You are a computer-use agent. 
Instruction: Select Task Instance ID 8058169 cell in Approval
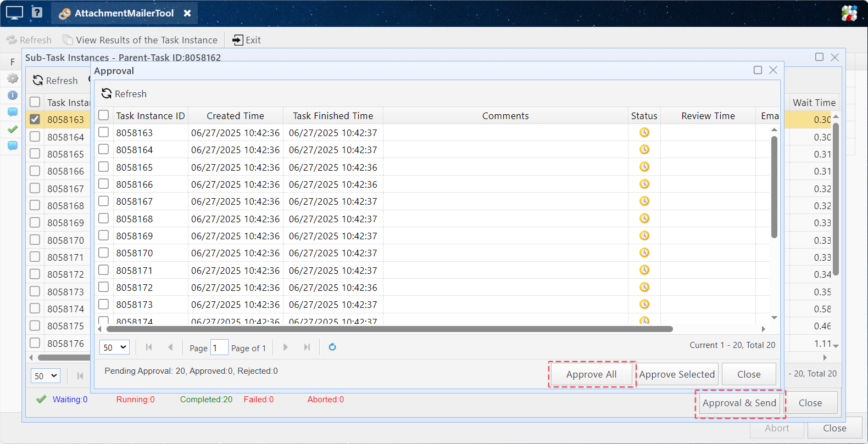[151, 236]
